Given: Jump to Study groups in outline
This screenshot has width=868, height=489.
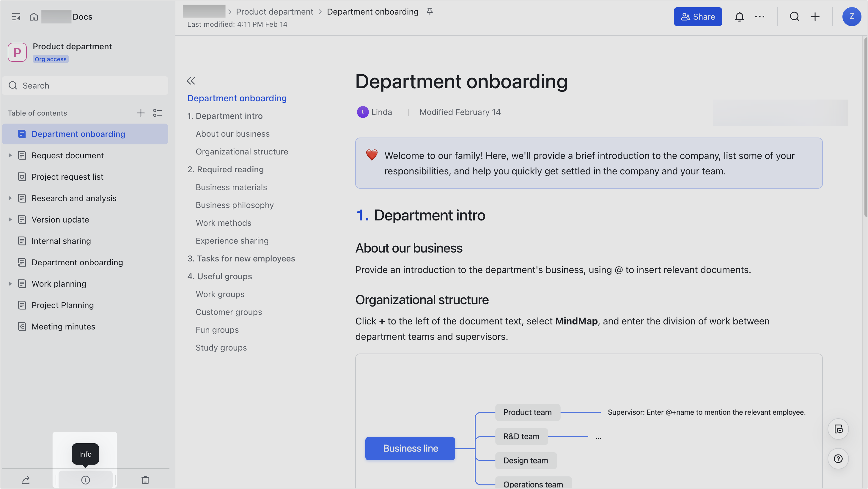Looking at the screenshot, I should [221, 348].
